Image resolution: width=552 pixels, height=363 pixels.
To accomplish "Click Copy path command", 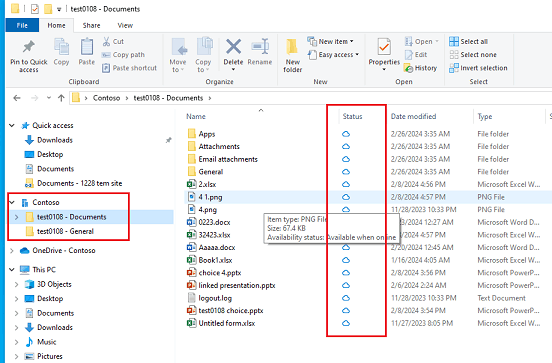I will [x=123, y=55].
